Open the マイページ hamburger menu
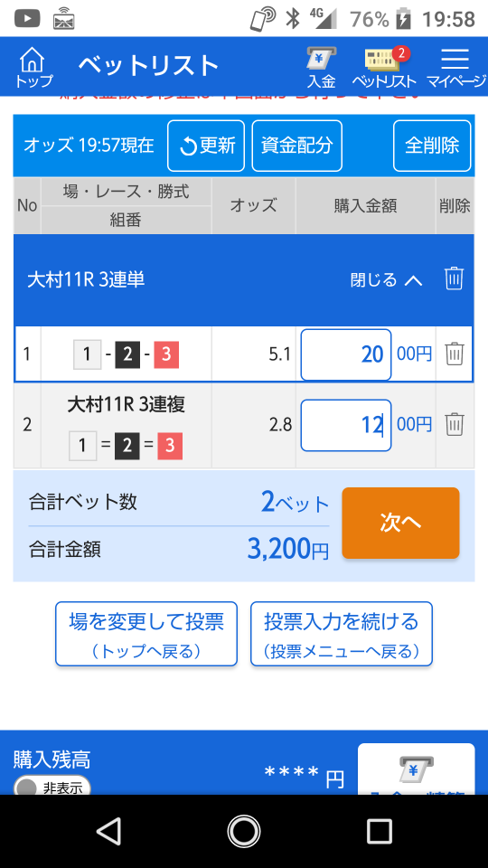 click(455, 68)
